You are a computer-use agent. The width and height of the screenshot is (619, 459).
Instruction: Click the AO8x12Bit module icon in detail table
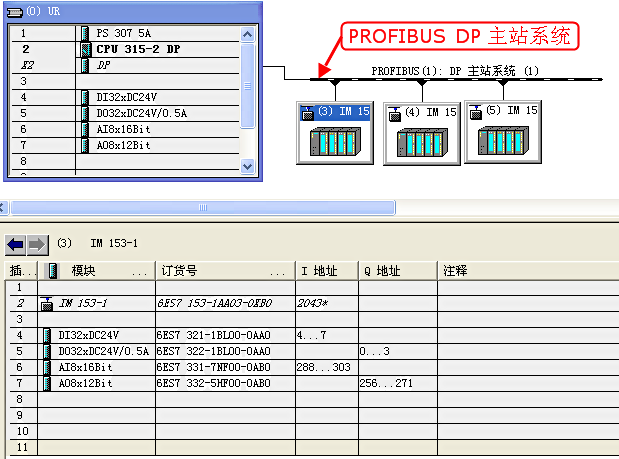47,384
